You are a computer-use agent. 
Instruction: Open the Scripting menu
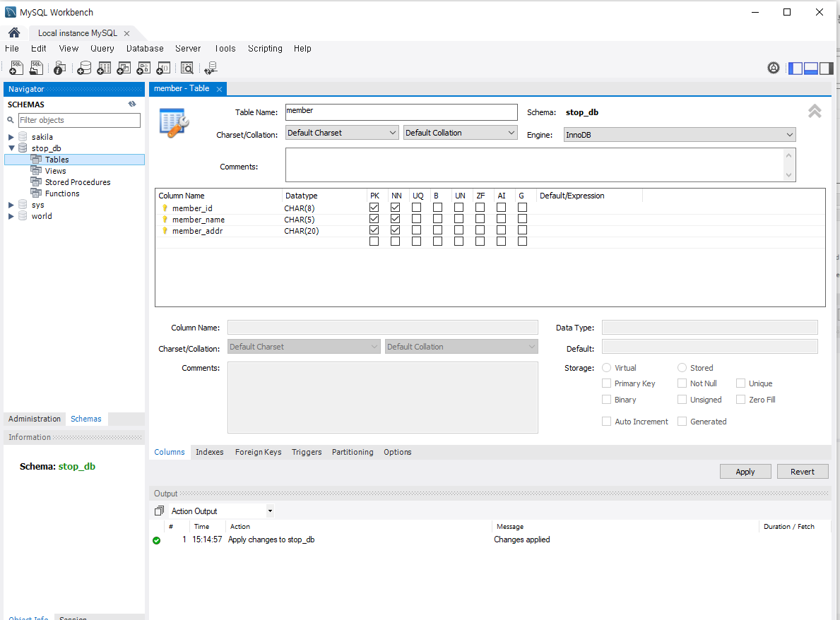coord(265,48)
